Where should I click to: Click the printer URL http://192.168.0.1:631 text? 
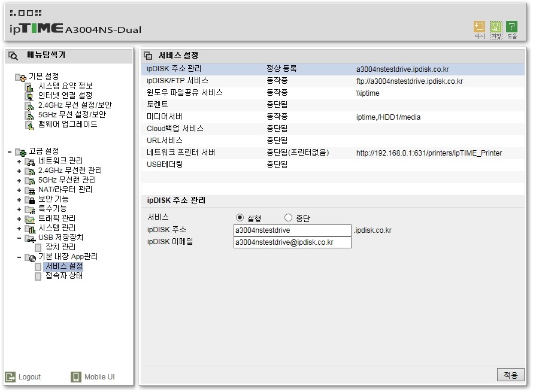tap(429, 153)
